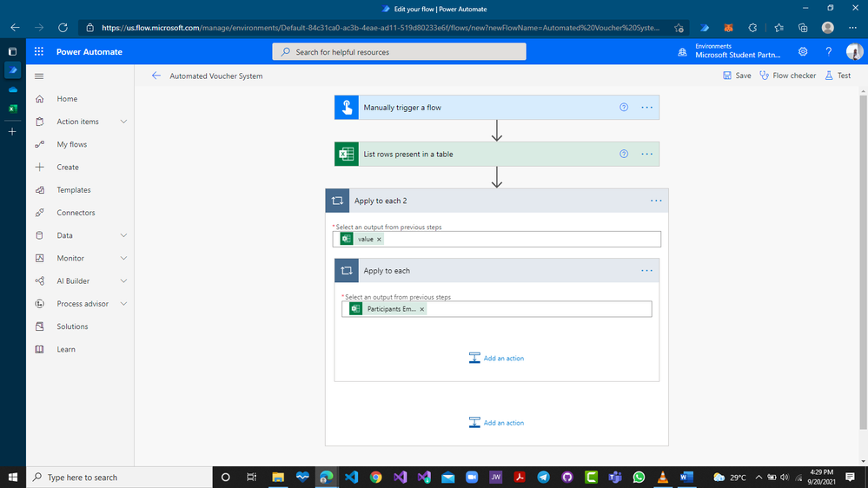Add new sidebar tab with plus icon
The image size is (868, 488).
coord(12,132)
